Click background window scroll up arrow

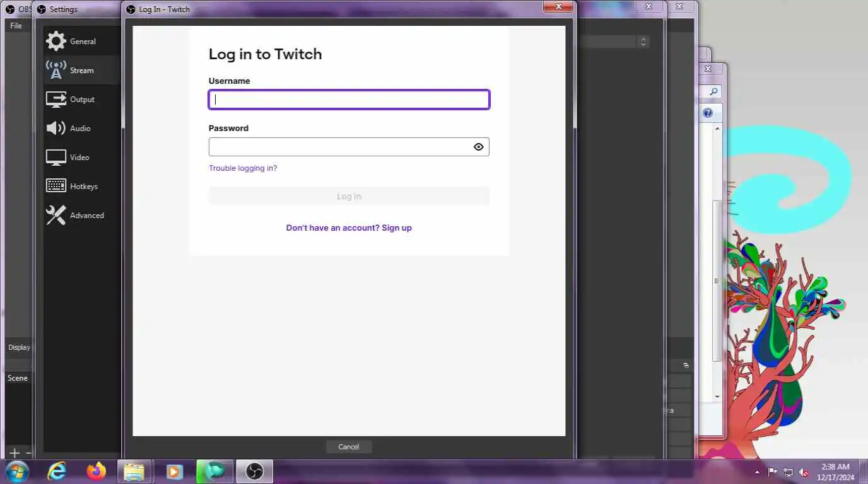tap(717, 128)
